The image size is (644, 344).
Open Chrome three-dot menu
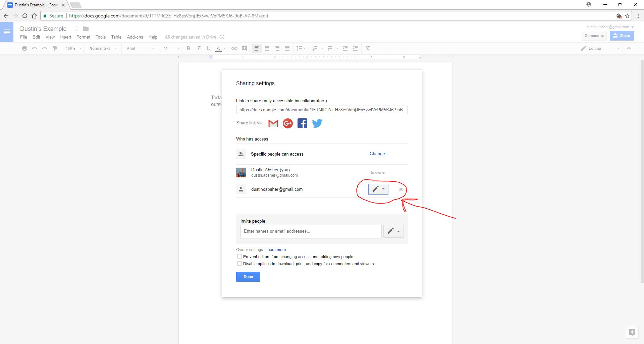coord(638,16)
